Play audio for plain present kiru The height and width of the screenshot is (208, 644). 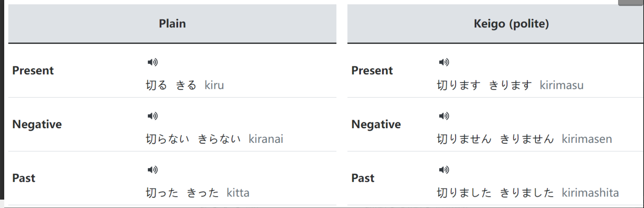point(152,62)
